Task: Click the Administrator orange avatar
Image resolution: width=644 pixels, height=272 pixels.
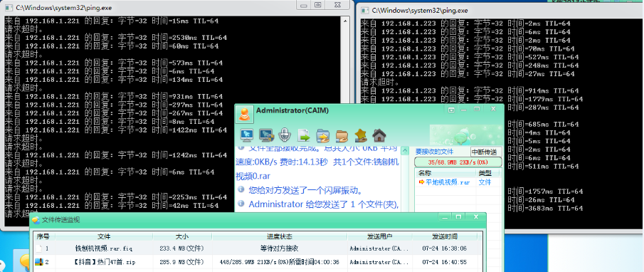Action: pyautogui.click(x=244, y=114)
